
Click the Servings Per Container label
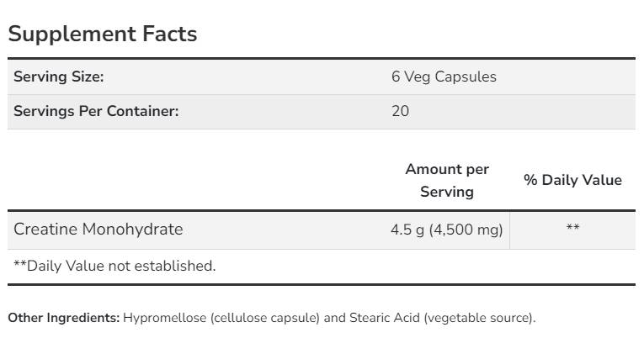coord(96,111)
